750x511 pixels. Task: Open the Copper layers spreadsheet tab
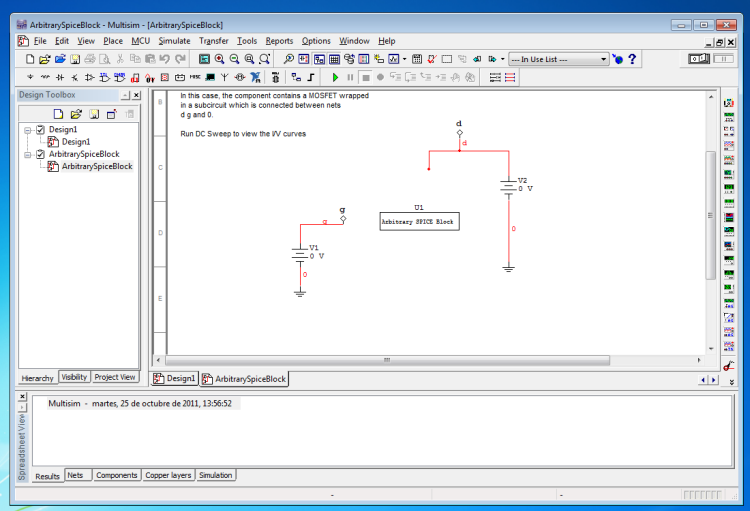[167, 475]
